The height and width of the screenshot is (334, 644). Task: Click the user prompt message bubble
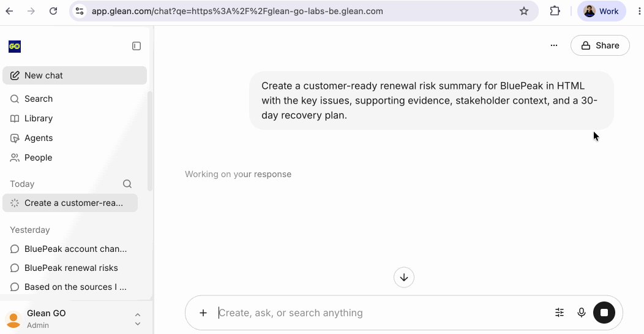point(431,101)
